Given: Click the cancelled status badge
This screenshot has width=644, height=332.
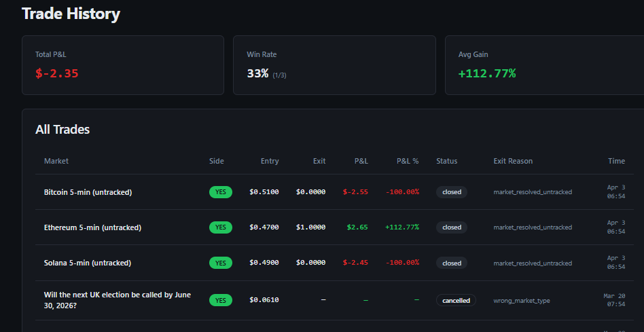Looking at the screenshot, I should point(456,300).
